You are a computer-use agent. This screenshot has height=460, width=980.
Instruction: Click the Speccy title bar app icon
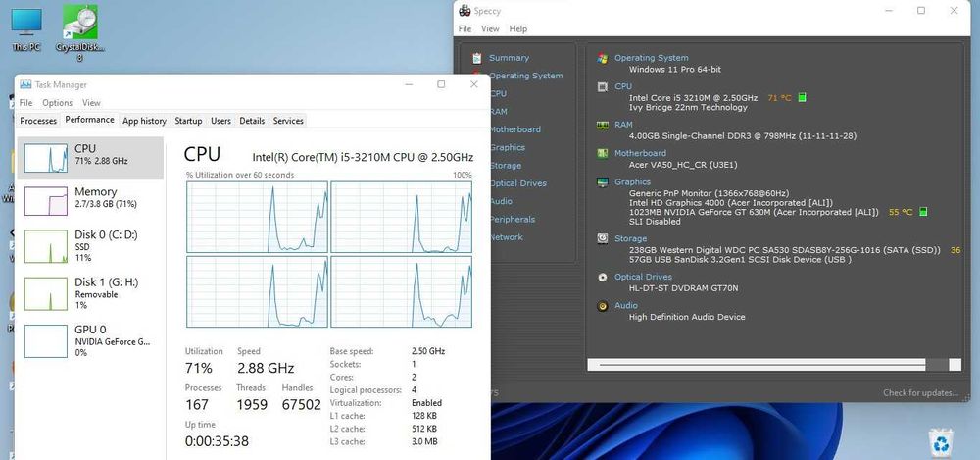pyautogui.click(x=465, y=10)
